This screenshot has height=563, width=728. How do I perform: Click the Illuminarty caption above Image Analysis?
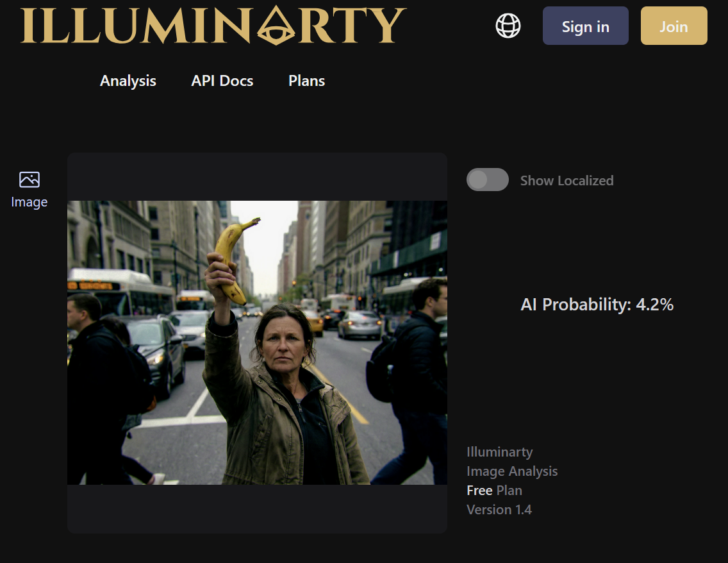[x=500, y=452]
